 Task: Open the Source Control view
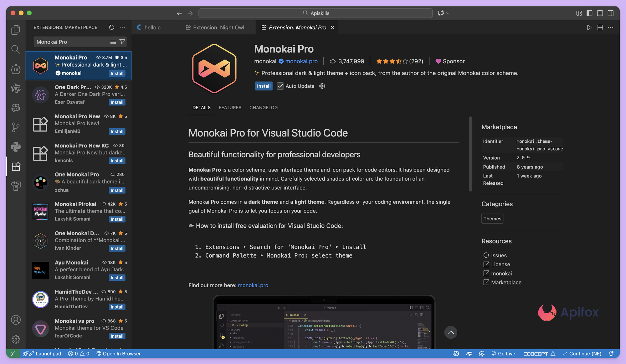point(16,127)
